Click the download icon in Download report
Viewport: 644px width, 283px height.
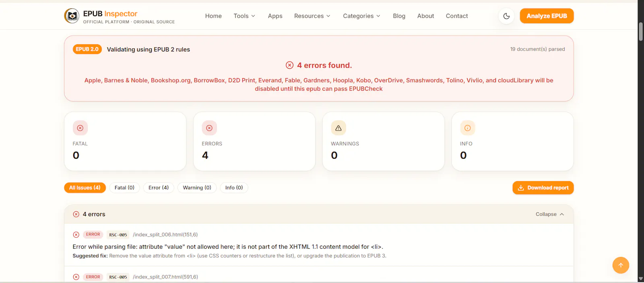pos(521,188)
